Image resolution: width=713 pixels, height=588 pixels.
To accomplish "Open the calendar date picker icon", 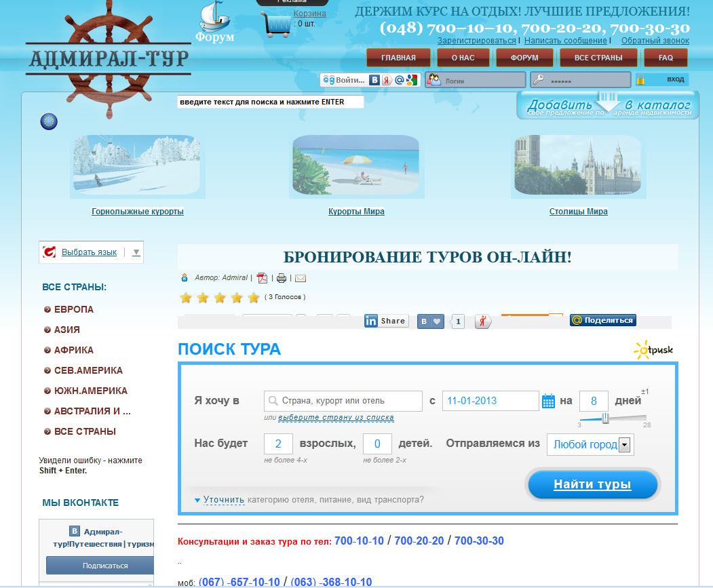I will coord(549,401).
